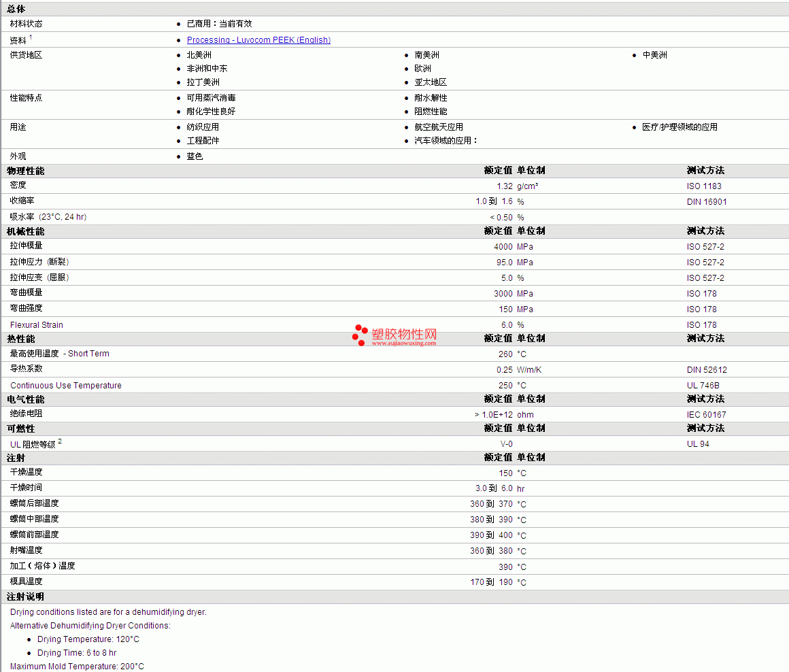
Task: Click the IEC 60167 test method
Action: pos(707,414)
